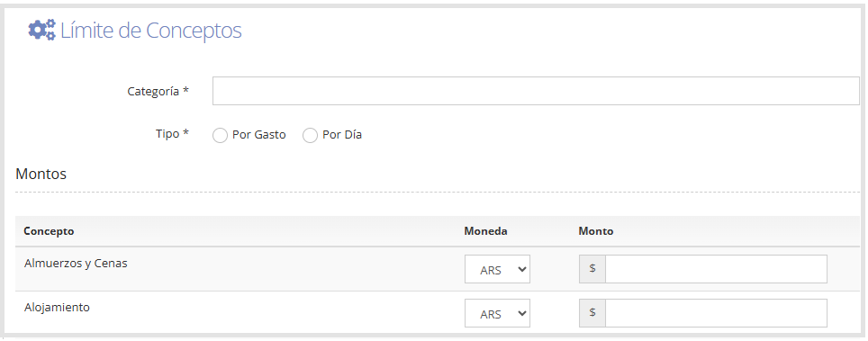Click the Límite de Conceptos page title
Viewport: 868px width, 341px height.
point(151,31)
